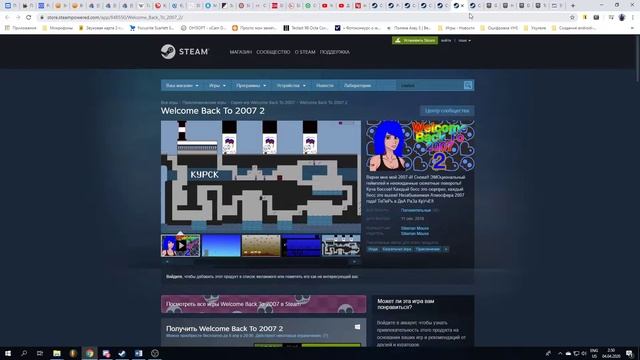
Task: Click the Steam logo in the header
Action: 184,52
